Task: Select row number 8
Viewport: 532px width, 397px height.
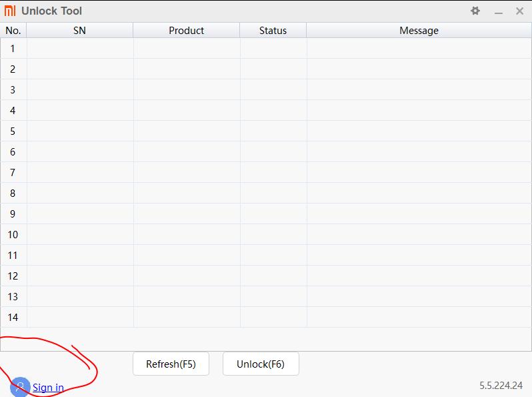Action: click(266, 193)
